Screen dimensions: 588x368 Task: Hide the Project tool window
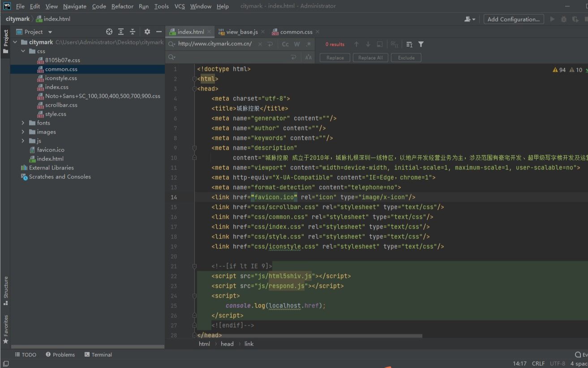(159, 32)
